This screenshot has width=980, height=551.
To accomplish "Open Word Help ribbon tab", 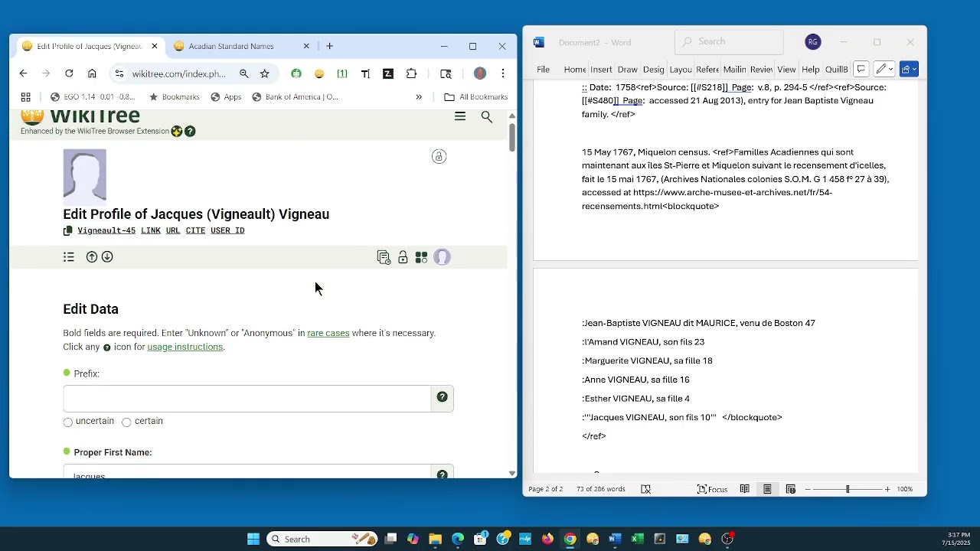I will (x=811, y=70).
